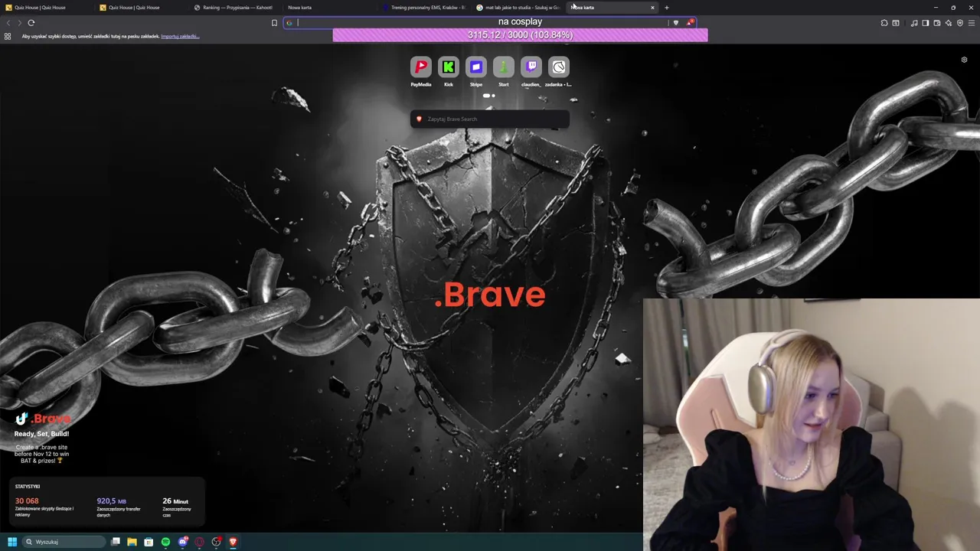Open OBS Studio from taskbar

pos(216,542)
